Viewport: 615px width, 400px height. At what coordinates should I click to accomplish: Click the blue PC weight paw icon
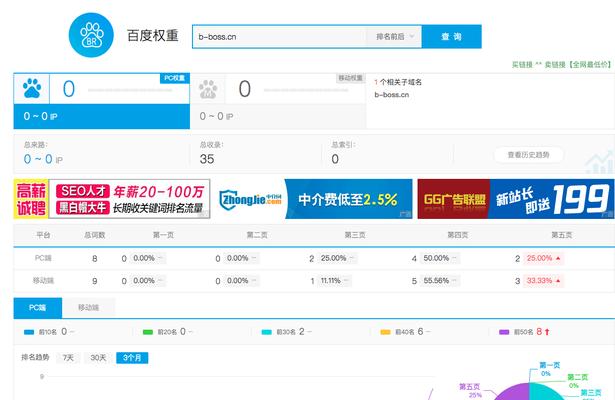[32, 89]
